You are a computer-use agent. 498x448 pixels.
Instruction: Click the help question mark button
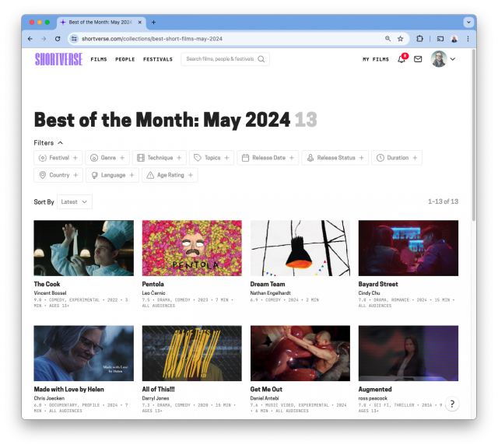point(452,404)
